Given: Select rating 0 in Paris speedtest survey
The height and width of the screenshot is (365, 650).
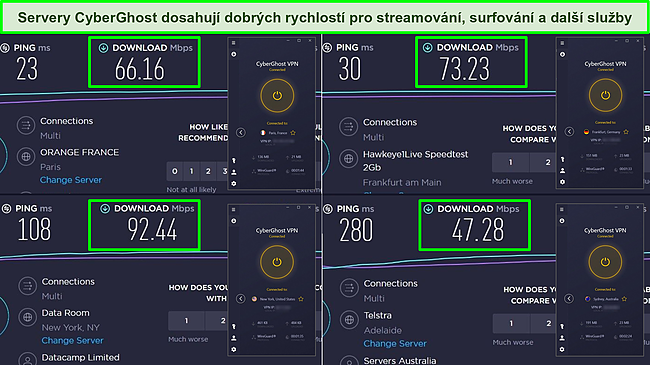Looking at the screenshot, I should [175, 171].
